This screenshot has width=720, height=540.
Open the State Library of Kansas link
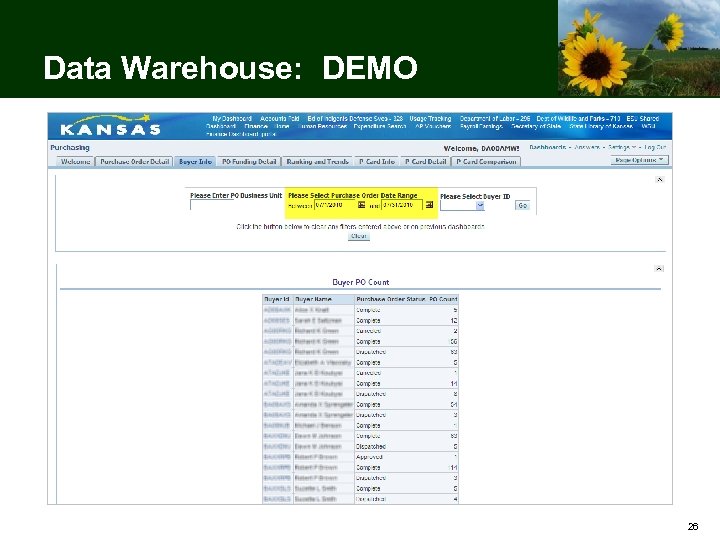pyautogui.click(x=601, y=126)
